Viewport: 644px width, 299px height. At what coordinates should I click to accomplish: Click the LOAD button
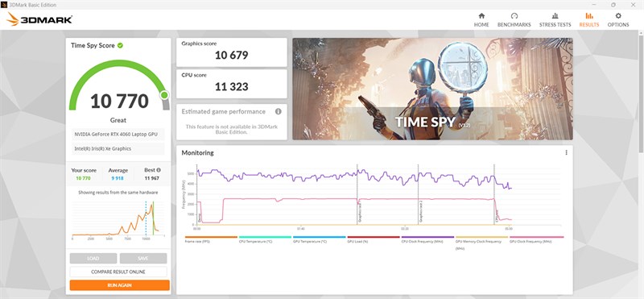[x=93, y=258]
